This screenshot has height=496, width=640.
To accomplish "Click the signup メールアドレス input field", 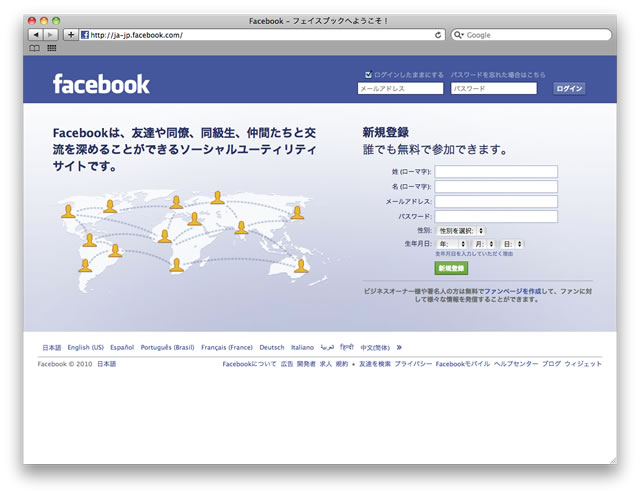I will click(x=496, y=201).
